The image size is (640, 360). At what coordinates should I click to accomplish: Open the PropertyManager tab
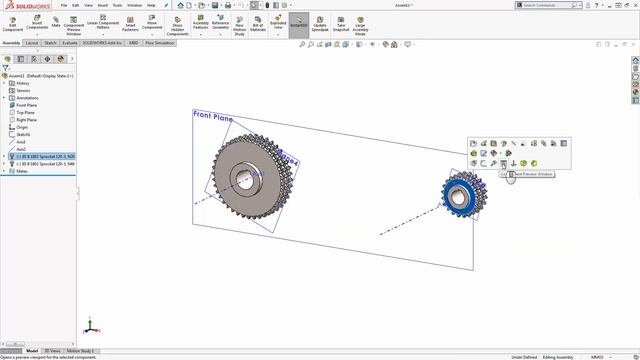[21, 59]
